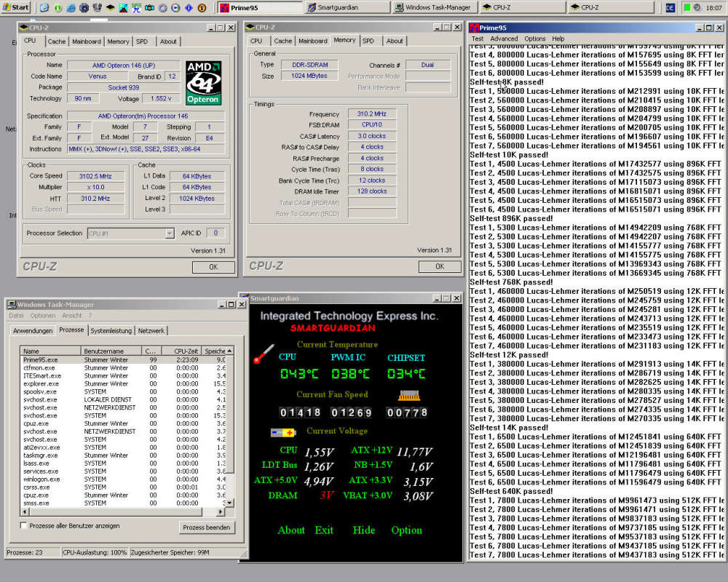Click the Task-Manager process list scroll-down arrow
Screen dimensions: 728x582
[229, 503]
